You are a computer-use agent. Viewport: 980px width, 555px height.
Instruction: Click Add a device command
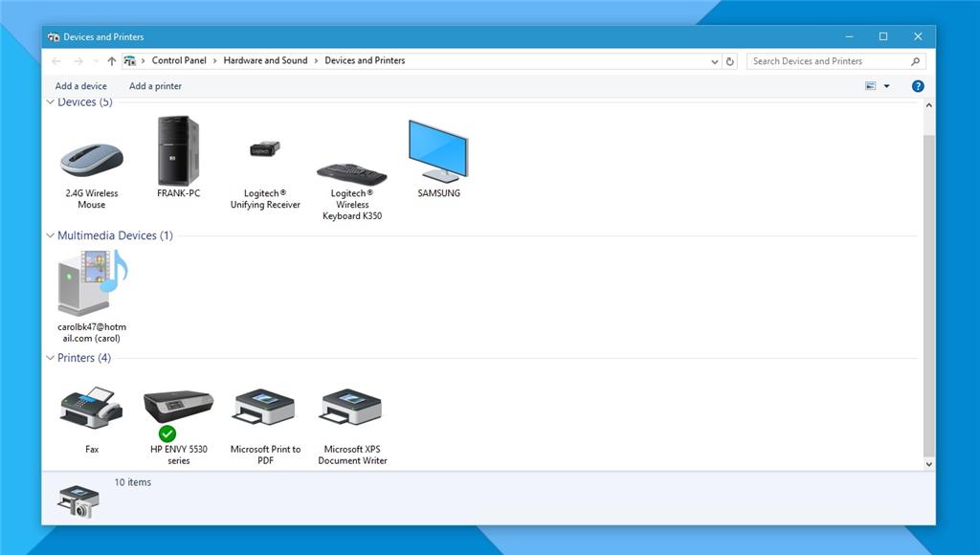coord(80,86)
